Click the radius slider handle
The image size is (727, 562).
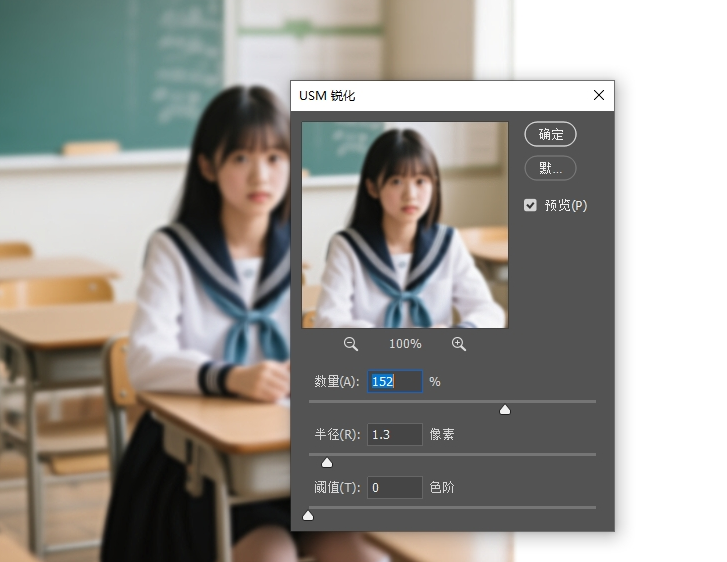click(327, 462)
